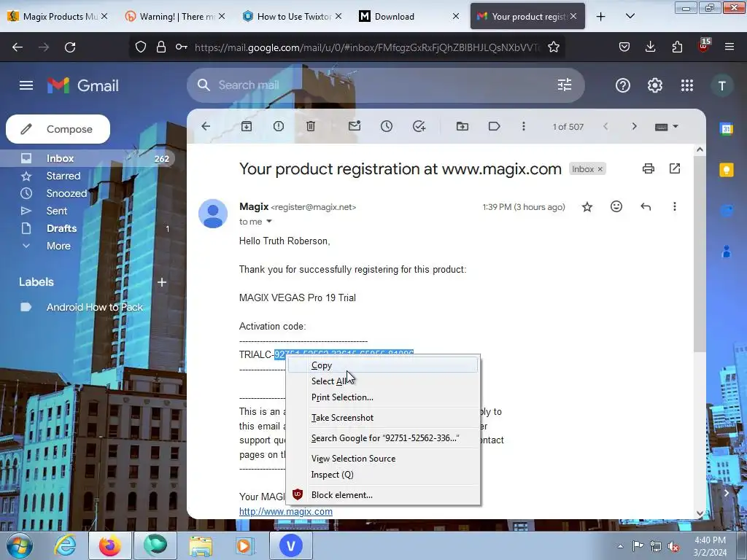This screenshot has height=560, width=747.
Task: Go back to inbox with arrow
Action: (x=206, y=126)
